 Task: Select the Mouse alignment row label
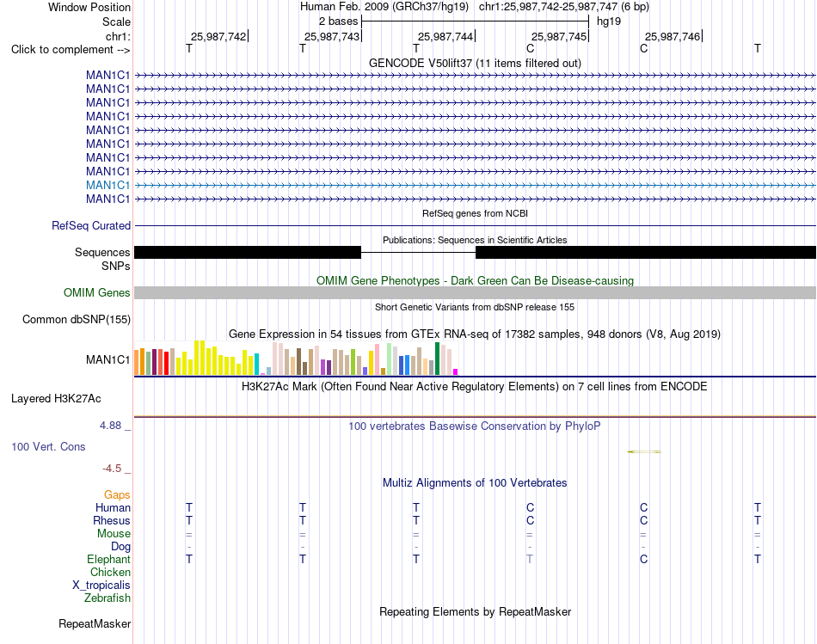(x=114, y=534)
